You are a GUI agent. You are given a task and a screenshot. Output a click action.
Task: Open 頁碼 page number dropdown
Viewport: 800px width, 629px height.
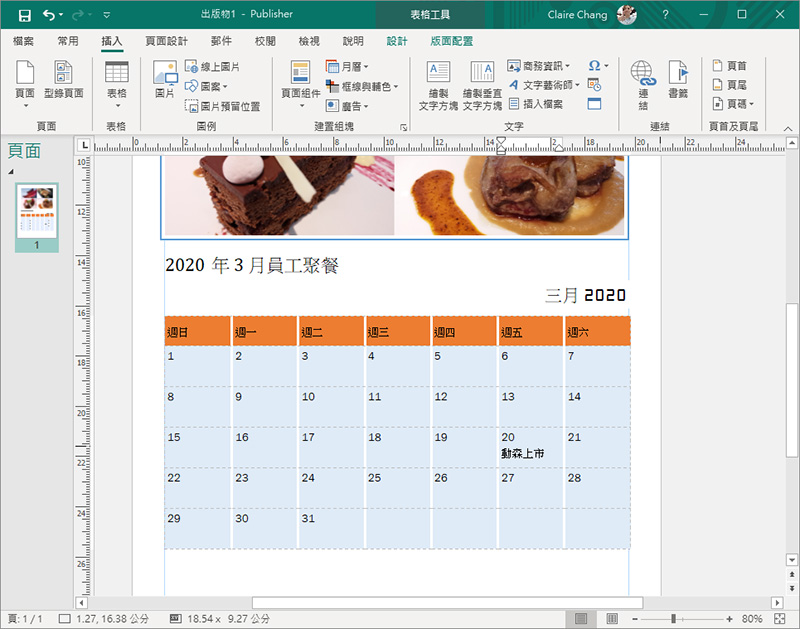pos(733,104)
